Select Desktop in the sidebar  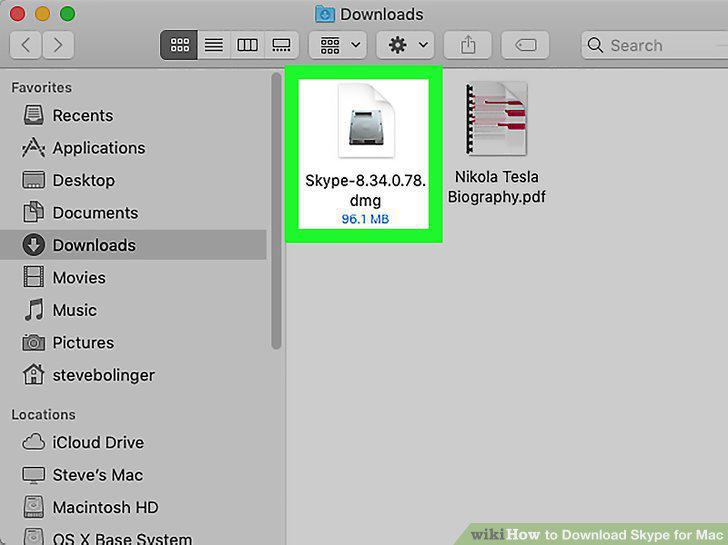[133, 180]
